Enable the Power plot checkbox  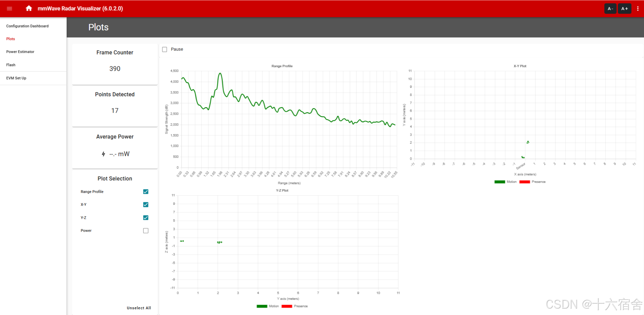point(146,231)
